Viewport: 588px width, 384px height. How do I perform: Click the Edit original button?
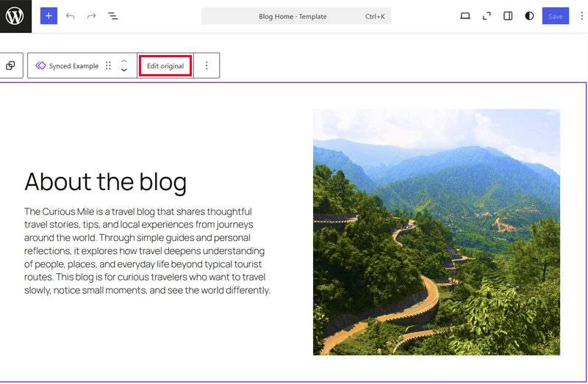(x=165, y=66)
